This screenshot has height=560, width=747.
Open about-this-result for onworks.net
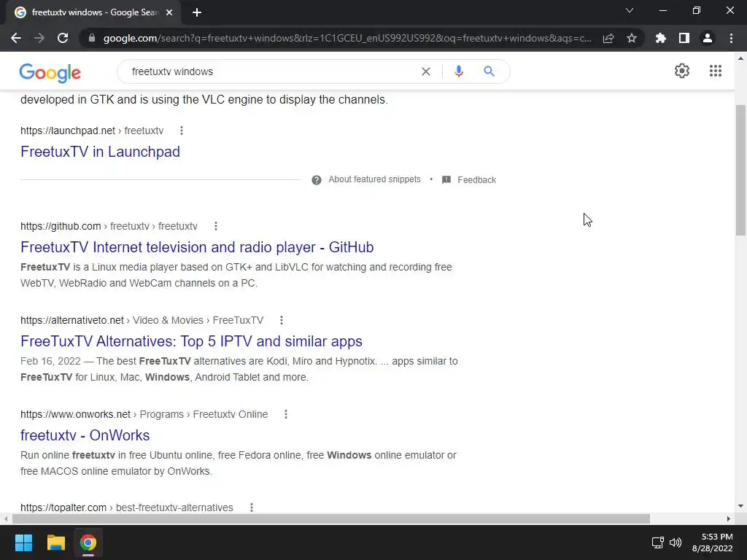click(x=286, y=414)
